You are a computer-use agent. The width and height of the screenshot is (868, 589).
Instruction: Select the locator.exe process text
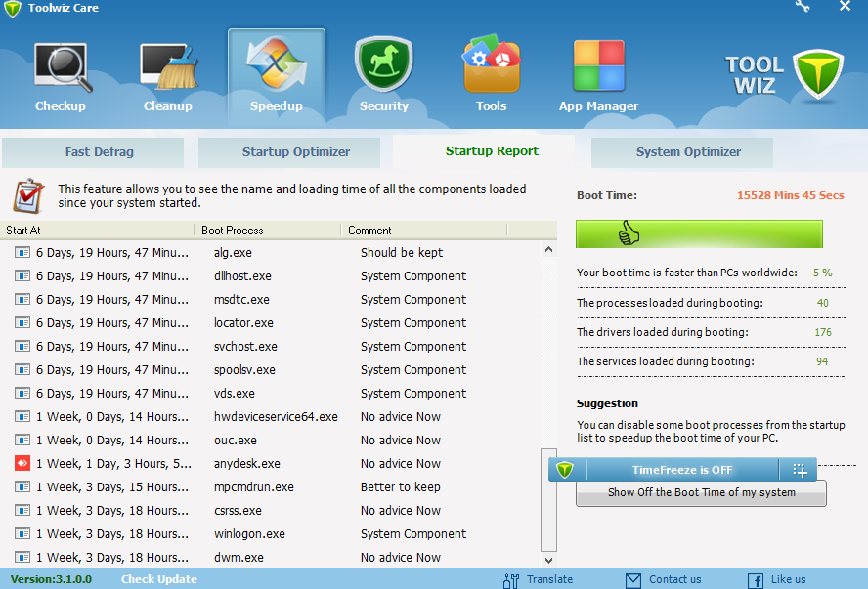(x=243, y=323)
